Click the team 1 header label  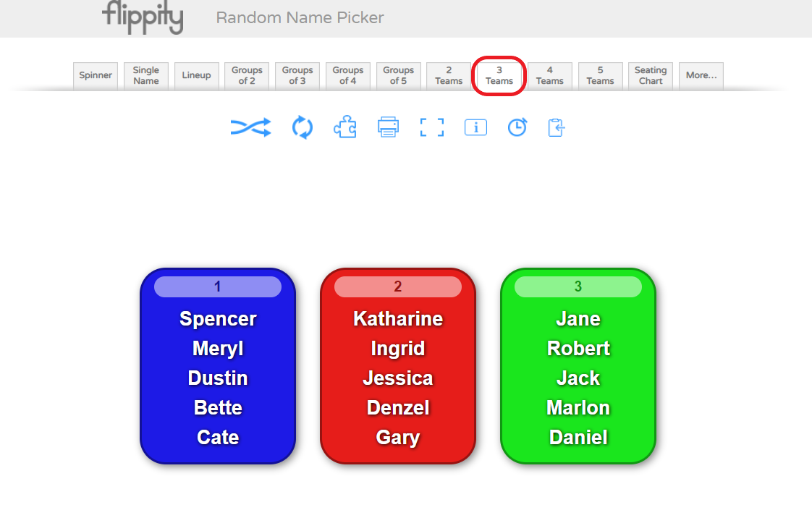click(218, 286)
